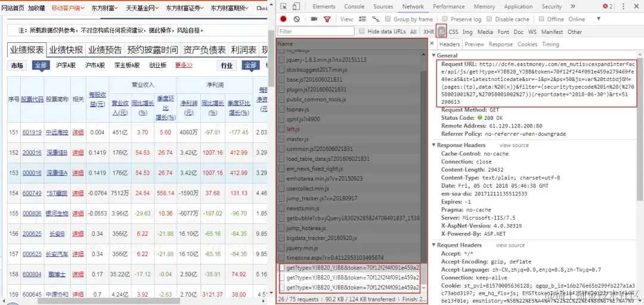Screen dimensions: 644x305
Task: Click the show overview waterfall icon
Action: pos(376,19)
